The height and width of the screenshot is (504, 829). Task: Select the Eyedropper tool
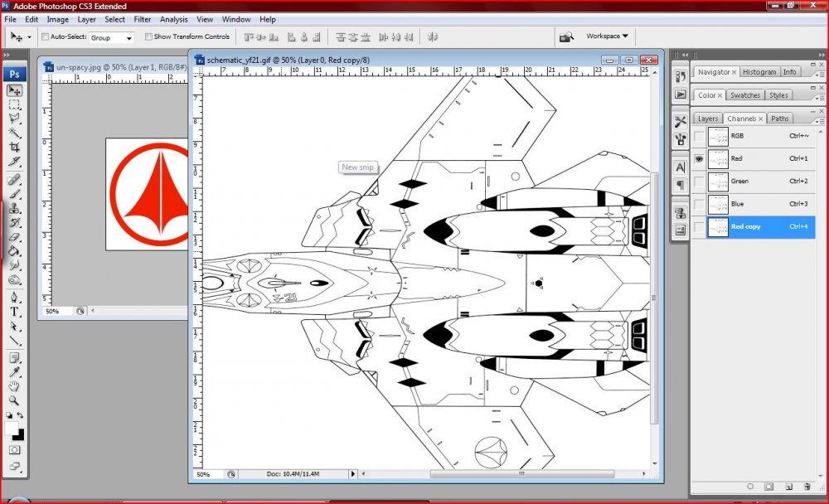(x=14, y=372)
